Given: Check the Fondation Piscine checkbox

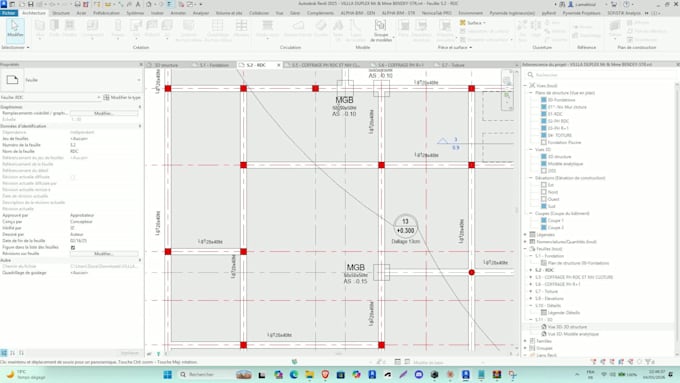Looking at the screenshot, I should tap(543, 142).
